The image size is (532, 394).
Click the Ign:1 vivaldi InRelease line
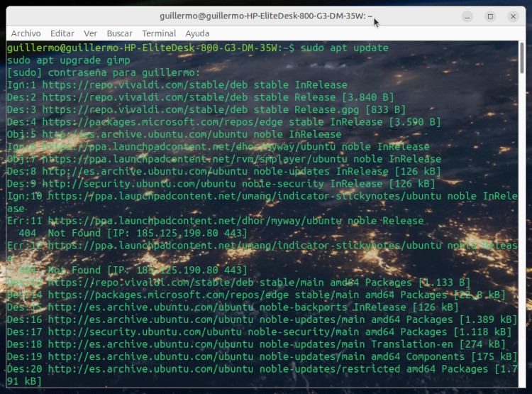(x=177, y=85)
